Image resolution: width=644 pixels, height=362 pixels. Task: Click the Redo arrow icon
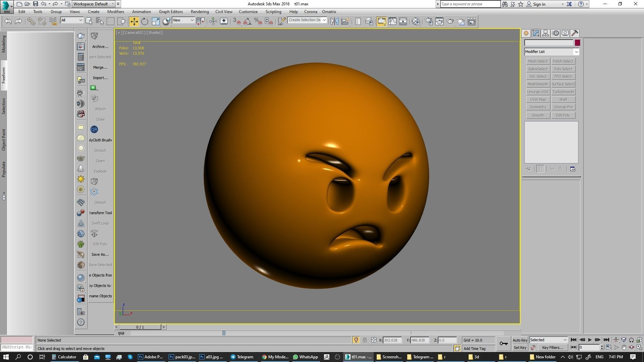tap(19, 22)
